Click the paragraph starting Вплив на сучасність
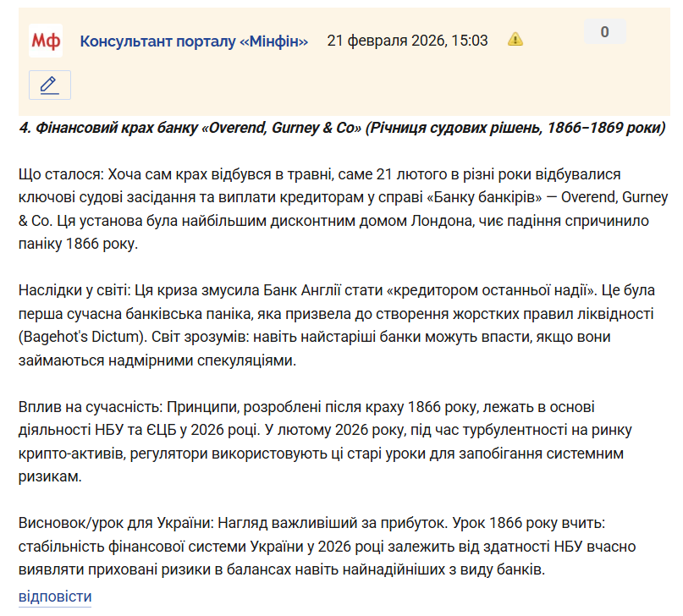 tap(325, 442)
